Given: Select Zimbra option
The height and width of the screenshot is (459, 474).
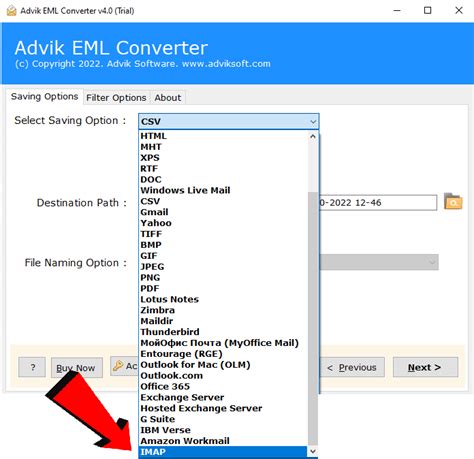Looking at the screenshot, I should pyautogui.click(x=223, y=310).
